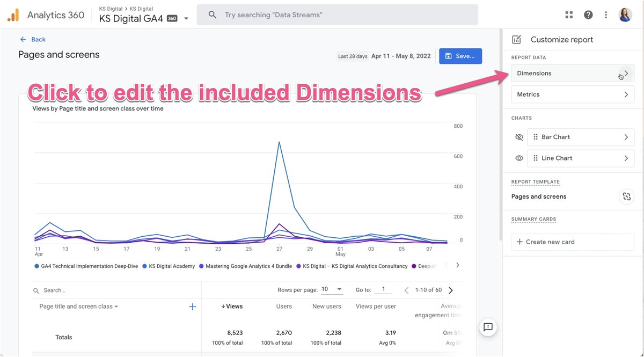
Task: Click the 8,523 total Views value
Action: pos(234,333)
